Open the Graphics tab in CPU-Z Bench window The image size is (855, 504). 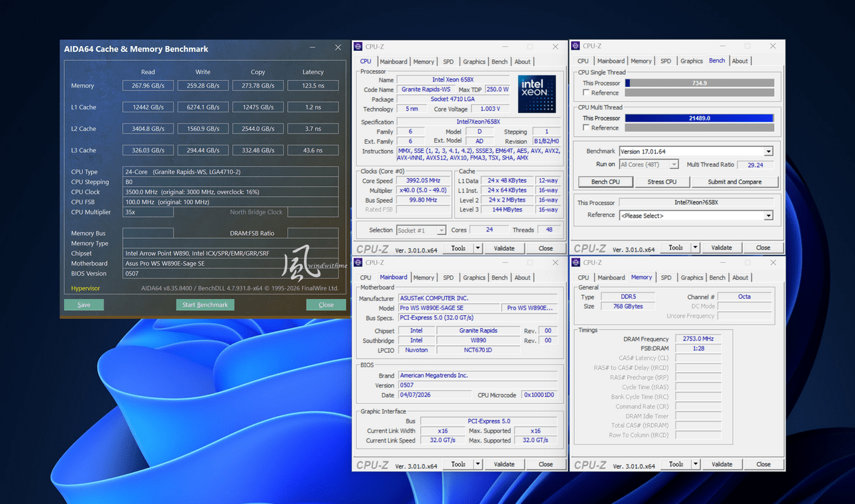click(691, 61)
